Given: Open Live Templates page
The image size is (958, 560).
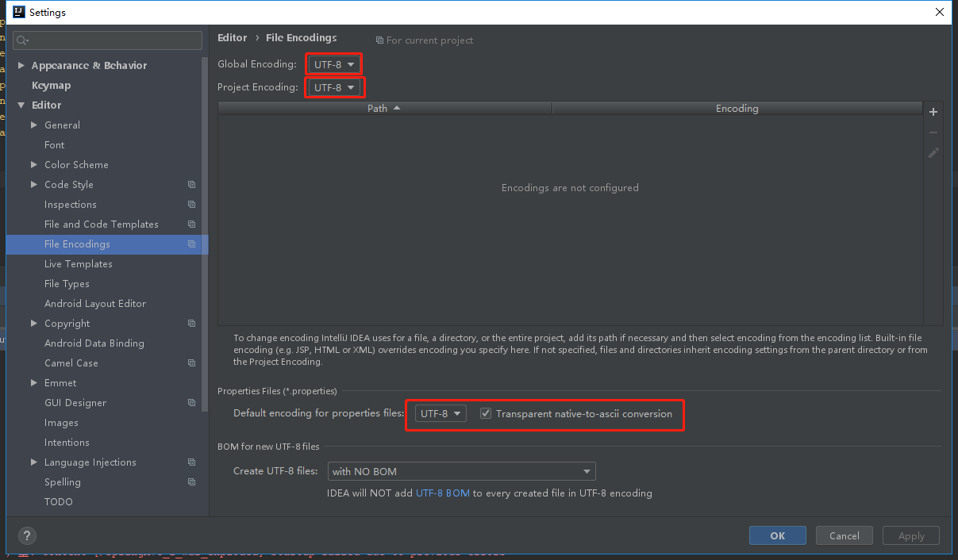Looking at the screenshot, I should pos(79,263).
